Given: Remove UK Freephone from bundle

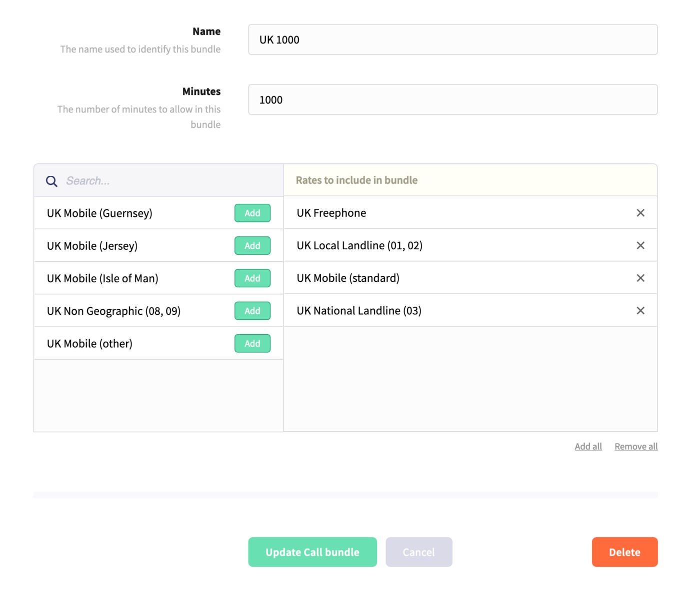Looking at the screenshot, I should (640, 213).
